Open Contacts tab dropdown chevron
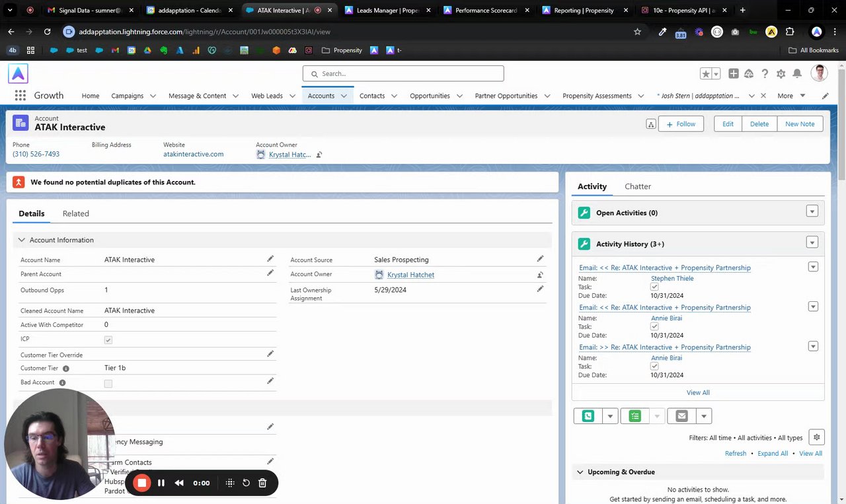Screen dimensions: 846x504 [x=394, y=96]
